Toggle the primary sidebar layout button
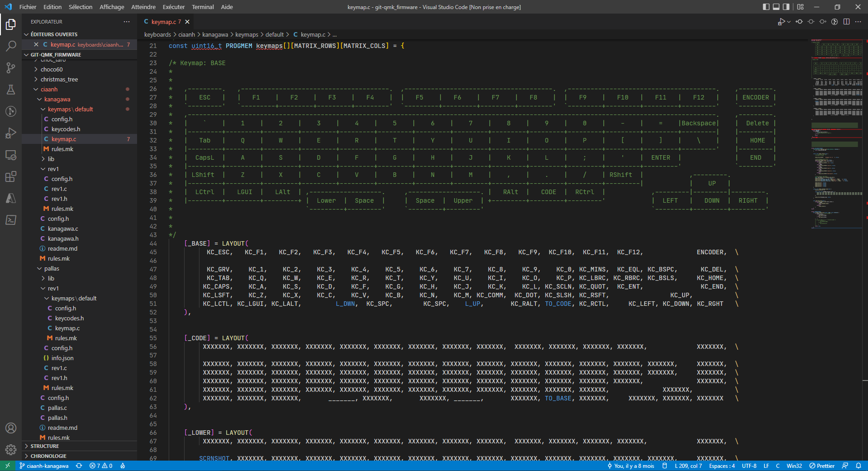The width and height of the screenshot is (868, 471). tap(766, 7)
